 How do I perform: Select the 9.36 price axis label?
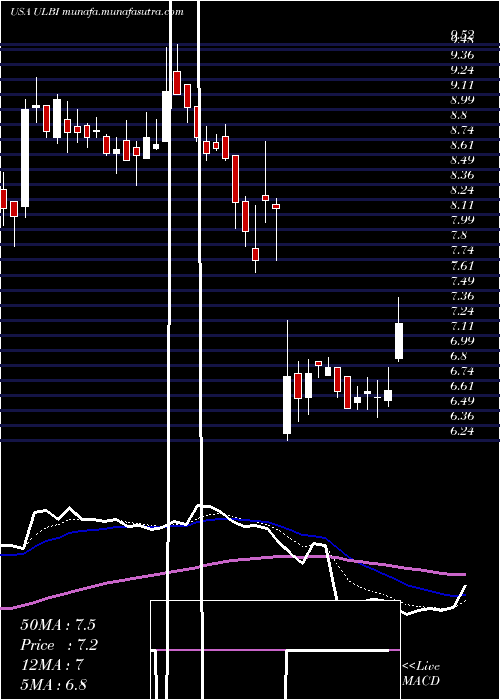462,55
